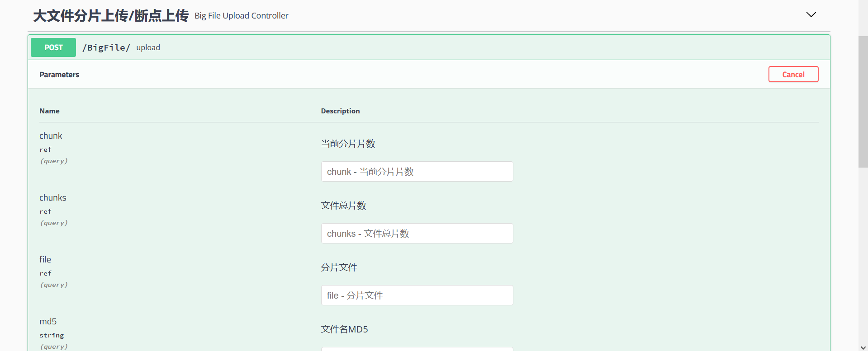Click the '当前分片片数' description
This screenshot has width=868, height=351.
(348, 144)
